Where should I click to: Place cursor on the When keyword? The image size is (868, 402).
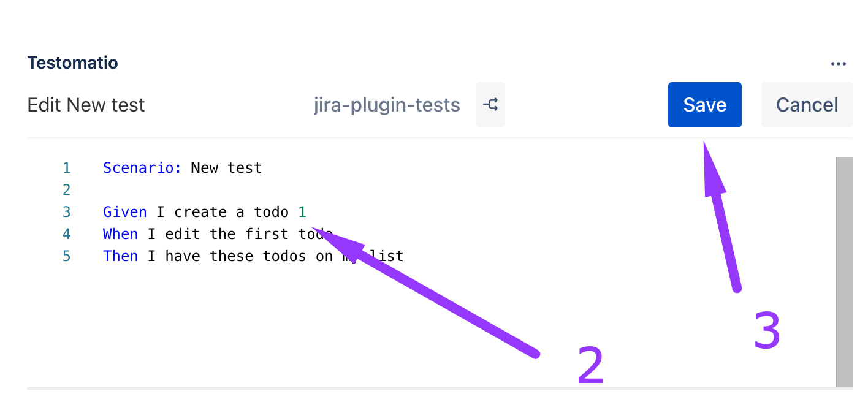[x=120, y=234]
